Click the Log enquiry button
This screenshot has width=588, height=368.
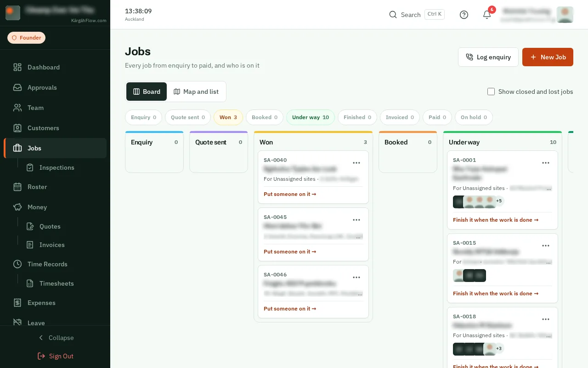488,57
